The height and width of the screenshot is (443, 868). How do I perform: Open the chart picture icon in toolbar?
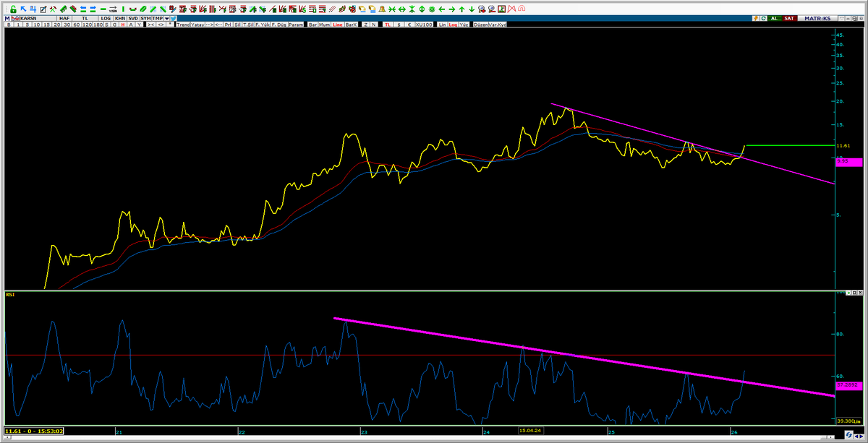point(501,9)
